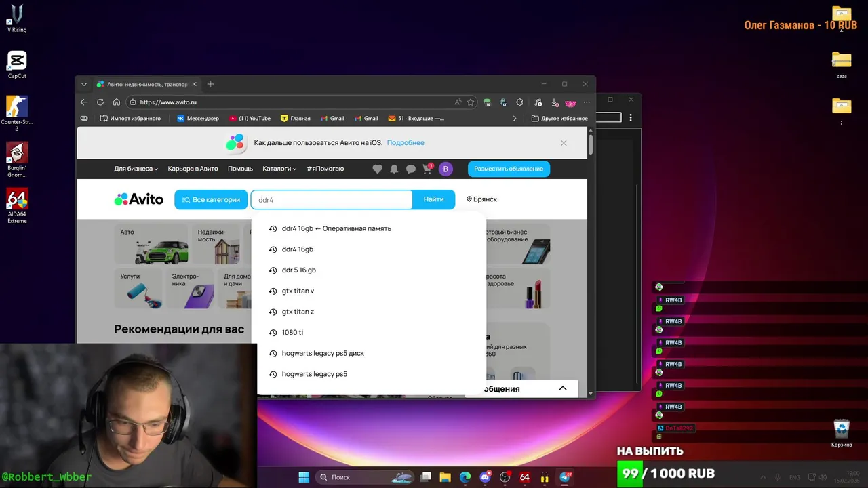Open Другое избранное bookmarks folder
The height and width of the screenshot is (488, 868).
559,118
